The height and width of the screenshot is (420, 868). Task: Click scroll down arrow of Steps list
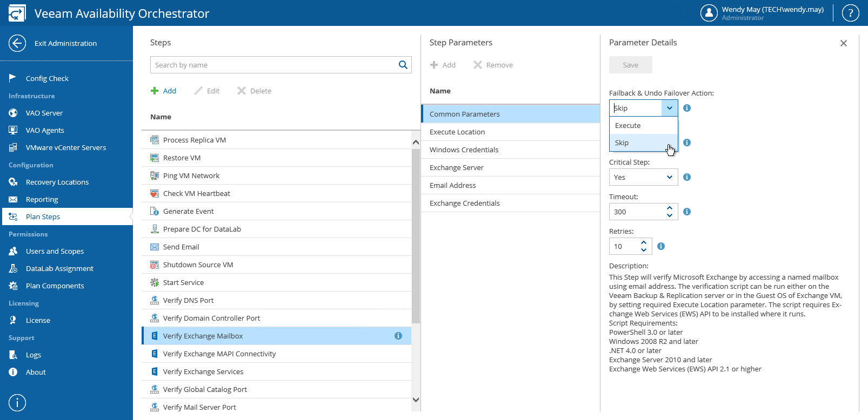[x=416, y=399]
